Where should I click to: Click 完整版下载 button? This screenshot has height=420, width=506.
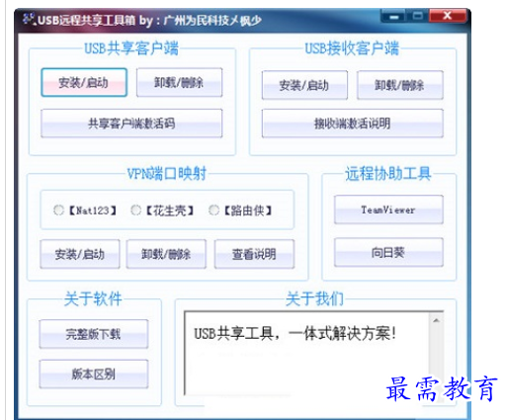94,334
